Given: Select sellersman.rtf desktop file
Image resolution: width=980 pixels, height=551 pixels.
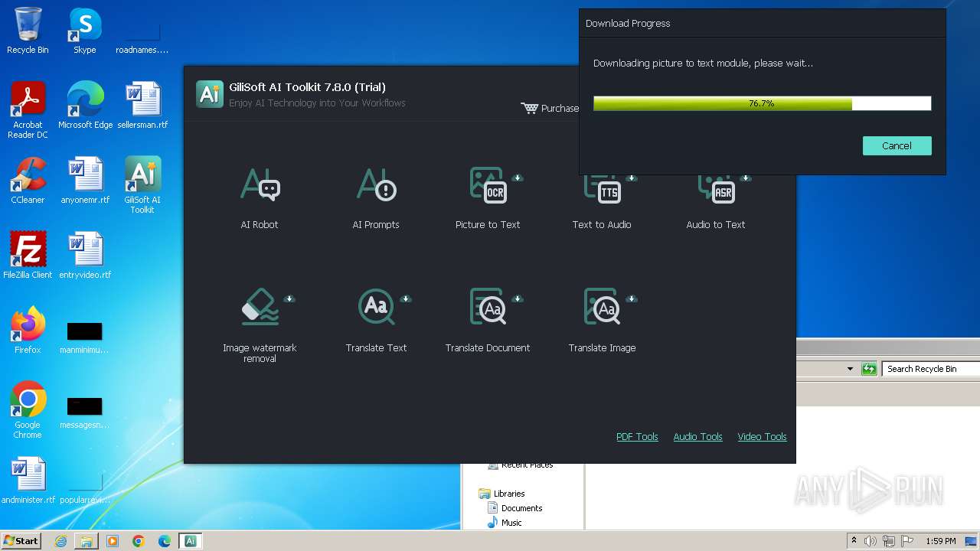Looking at the screenshot, I should click(142, 106).
